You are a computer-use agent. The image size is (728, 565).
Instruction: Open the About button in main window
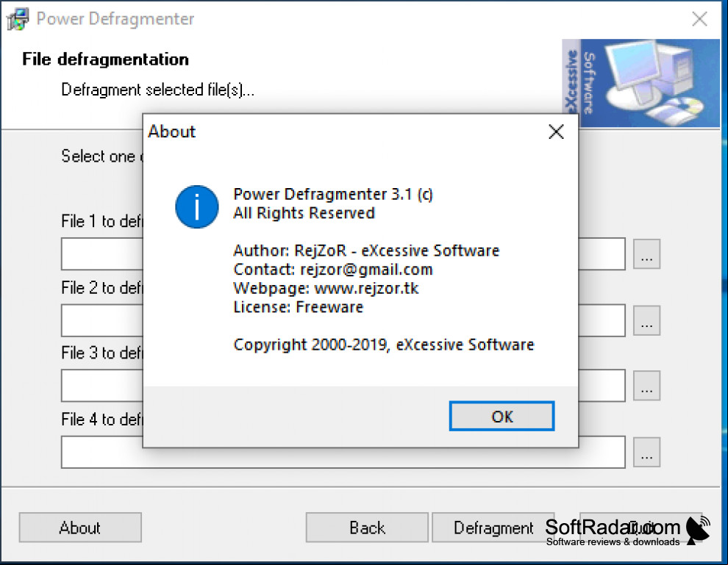(80, 528)
